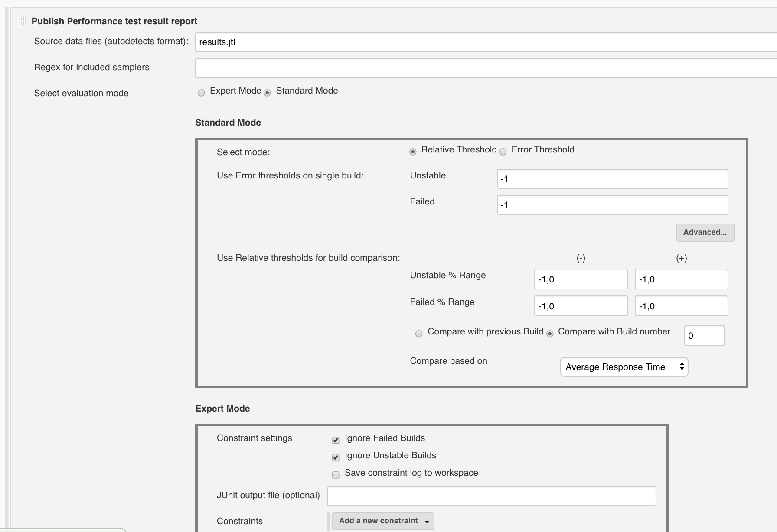Screen dimensions: 777x532
Task: Click the Source data files input field
Action: (x=486, y=42)
